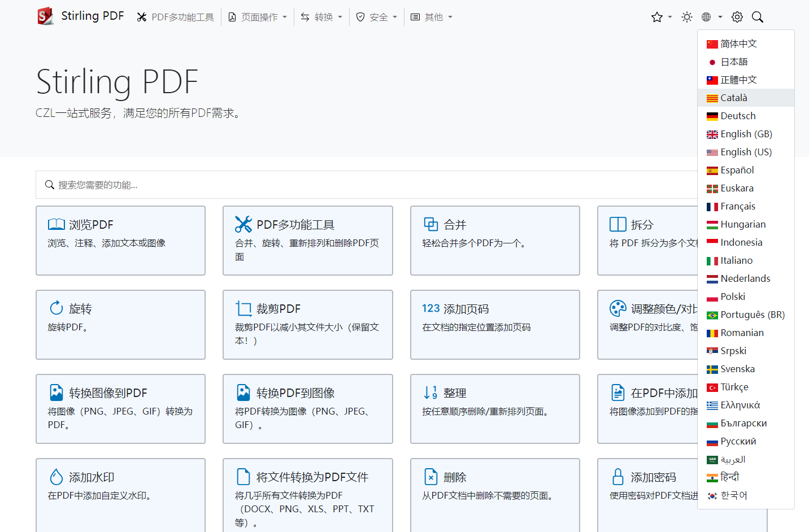
Task: Select Euskara language
Action: (x=746, y=188)
